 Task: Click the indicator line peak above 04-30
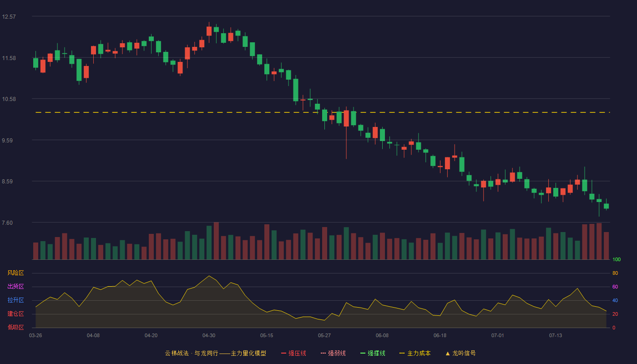coord(209,276)
